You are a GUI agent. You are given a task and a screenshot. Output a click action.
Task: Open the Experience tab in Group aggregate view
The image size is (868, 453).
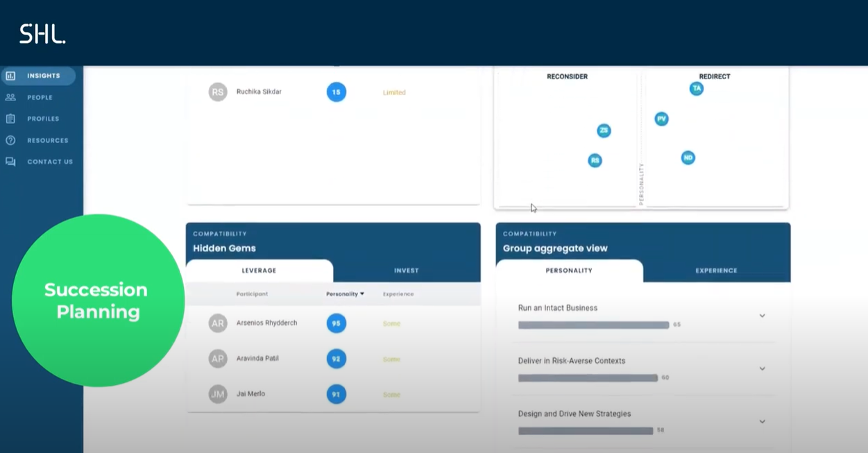pos(715,271)
